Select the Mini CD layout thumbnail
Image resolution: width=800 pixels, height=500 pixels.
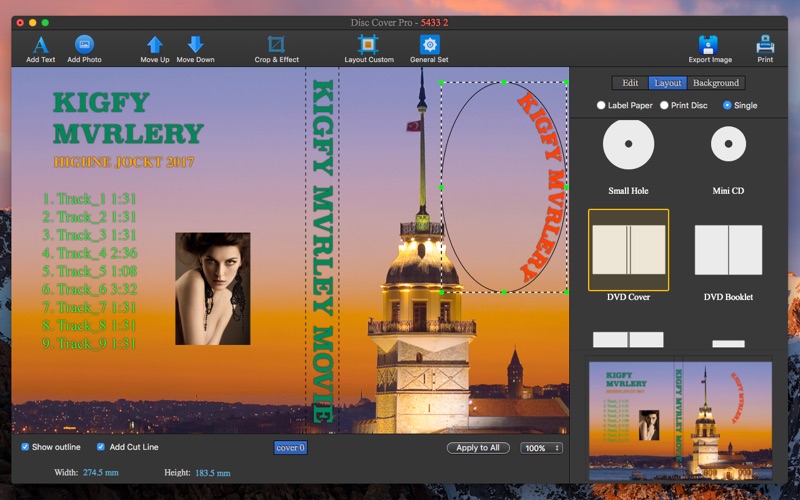[727, 145]
